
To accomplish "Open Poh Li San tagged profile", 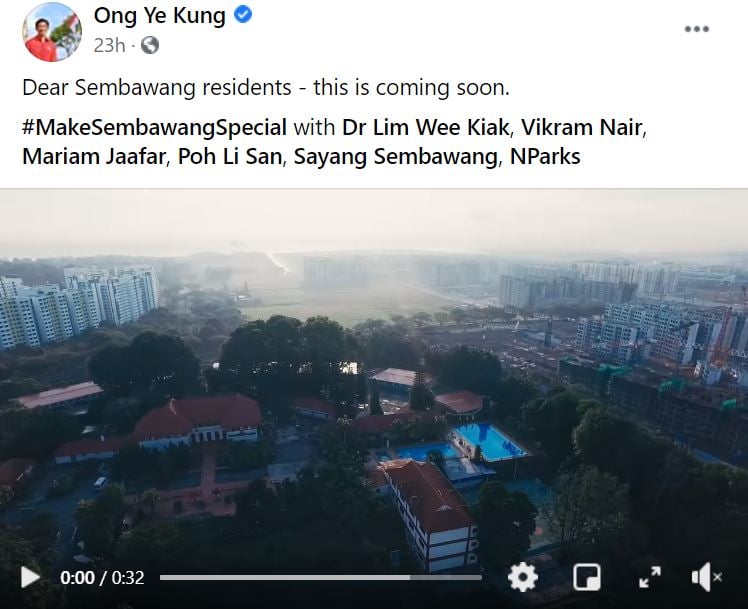I will pyautogui.click(x=230, y=156).
